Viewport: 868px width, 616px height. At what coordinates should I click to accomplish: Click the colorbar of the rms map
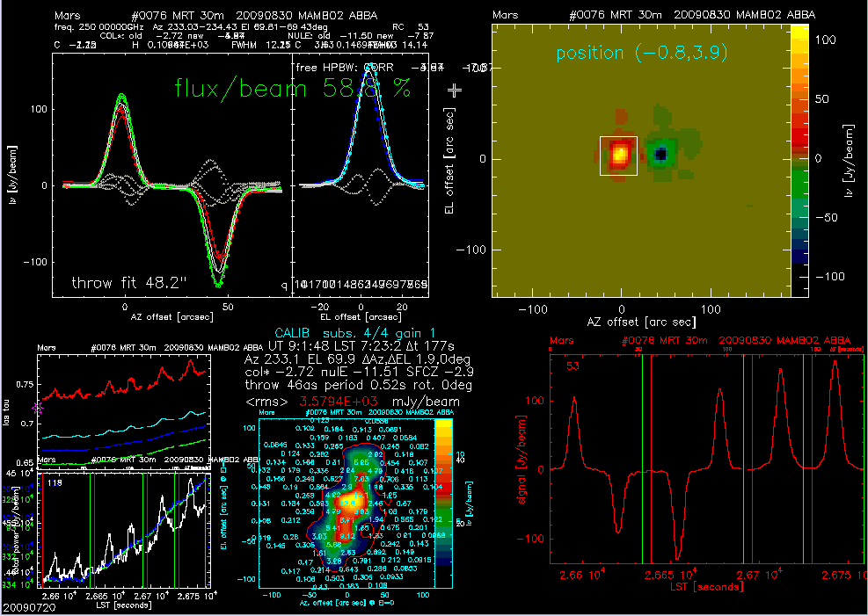446,492
